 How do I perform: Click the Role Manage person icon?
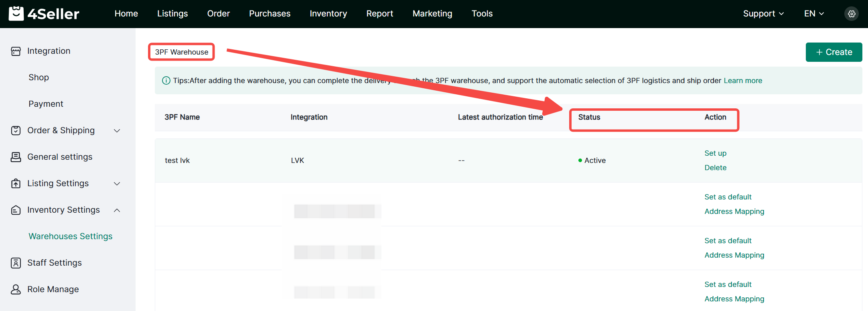16,289
